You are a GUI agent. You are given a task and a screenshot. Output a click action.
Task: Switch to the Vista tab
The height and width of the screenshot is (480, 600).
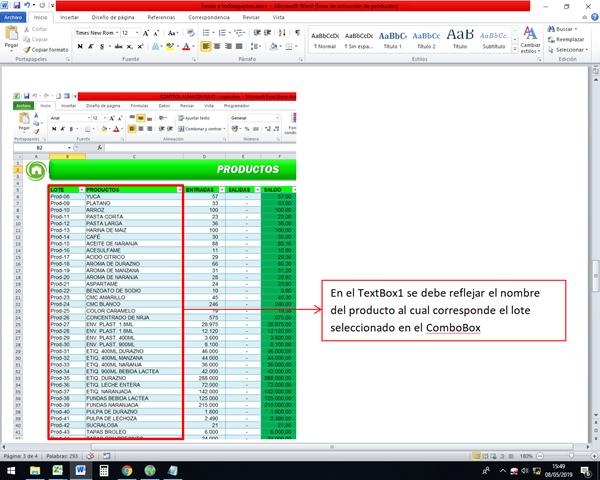(x=278, y=17)
